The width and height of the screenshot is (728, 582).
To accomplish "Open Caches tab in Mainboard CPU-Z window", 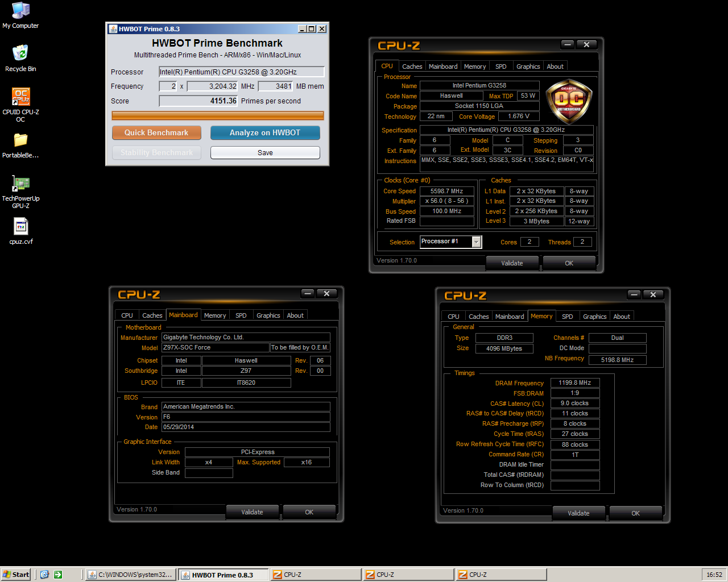I will coord(152,315).
